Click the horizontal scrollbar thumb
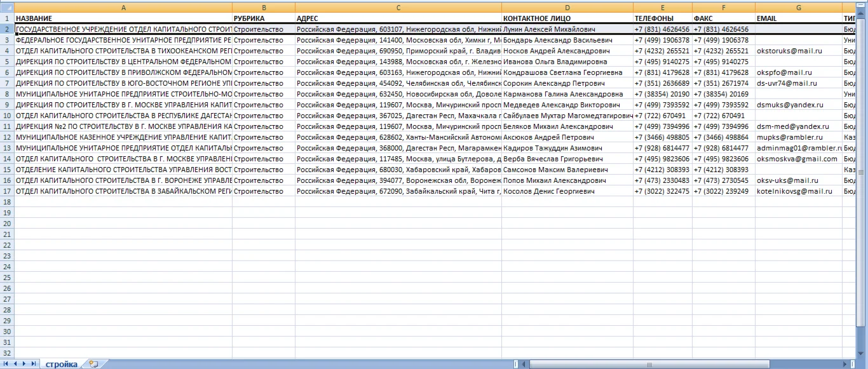The image size is (868, 369). coord(649,364)
